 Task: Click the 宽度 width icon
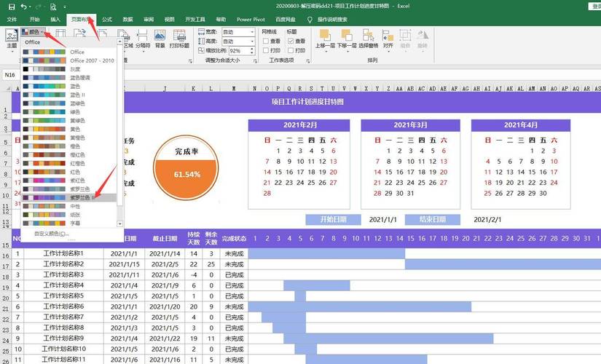click(x=201, y=31)
